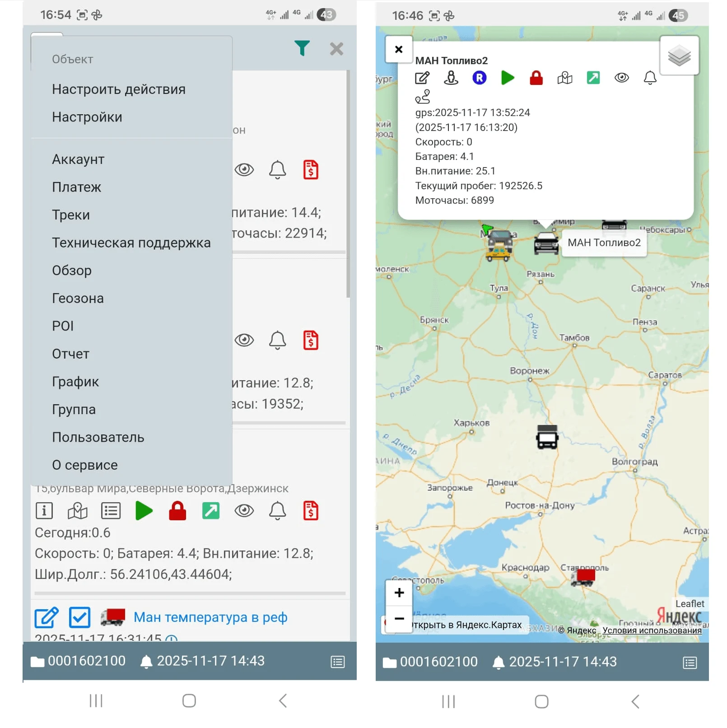Tap the green arrow share icon in popup

point(593,78)
